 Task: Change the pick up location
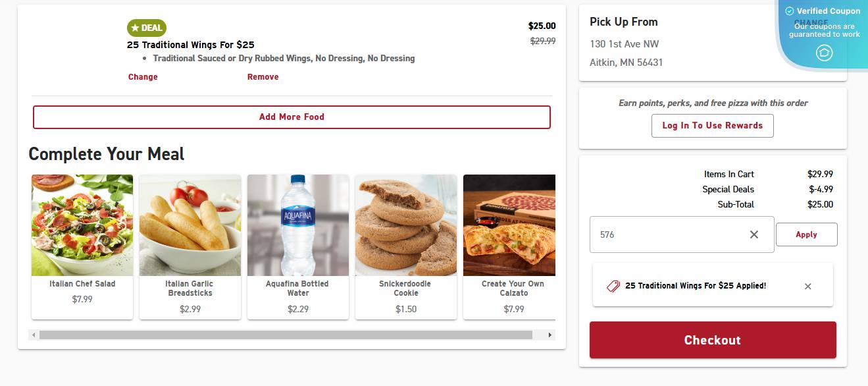coord(811,22)
